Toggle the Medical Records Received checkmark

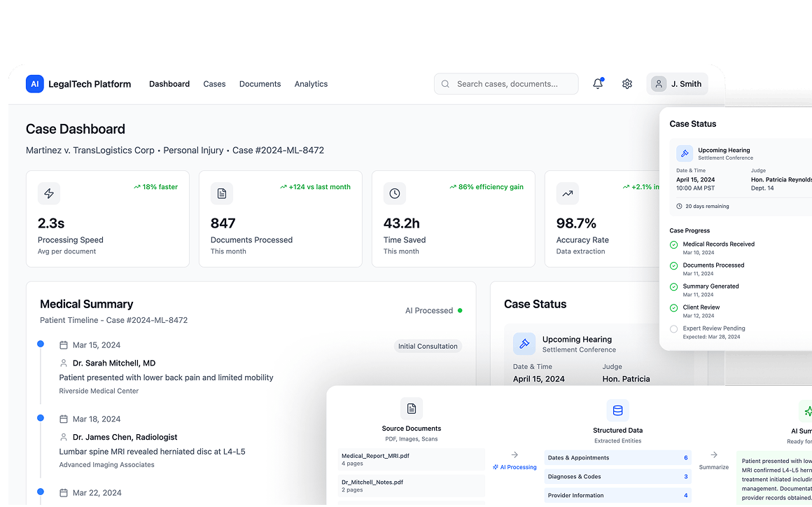point(673,244)
